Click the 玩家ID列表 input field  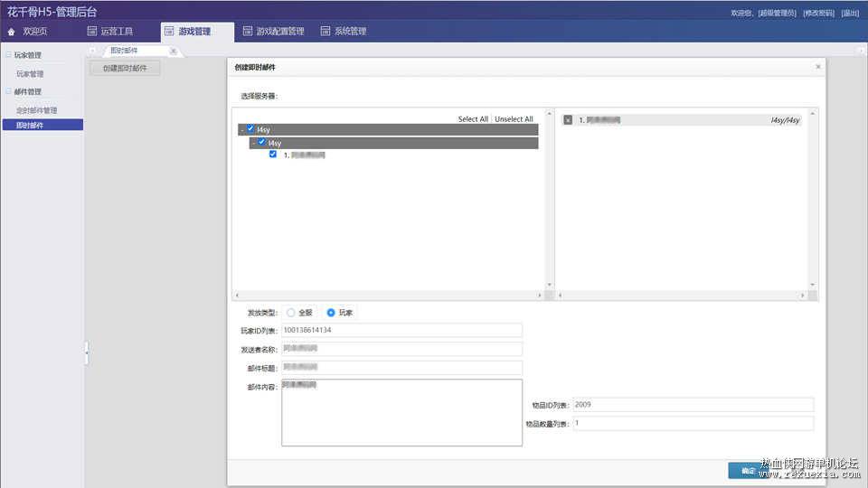(x=401, y=331)
